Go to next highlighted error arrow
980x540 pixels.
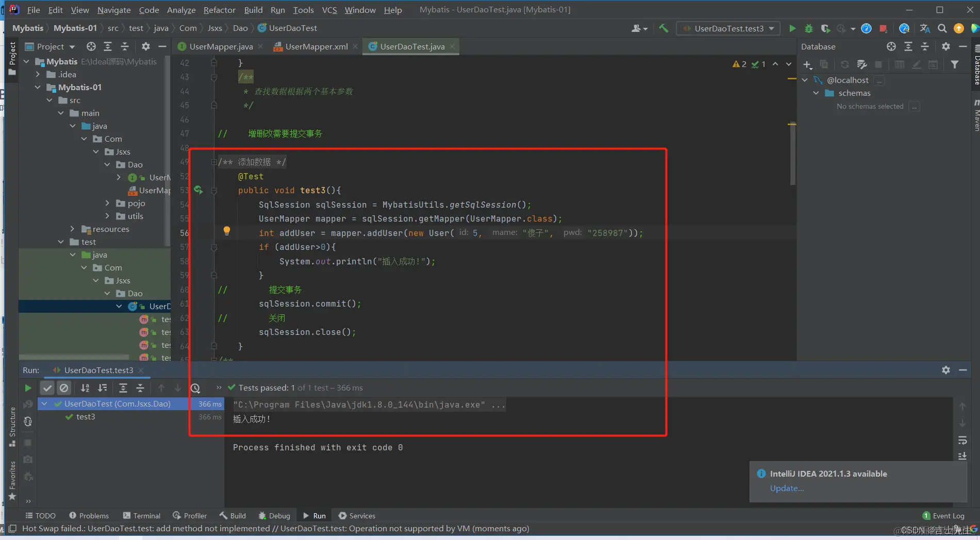pyautogui.click(x=789, y=64)
